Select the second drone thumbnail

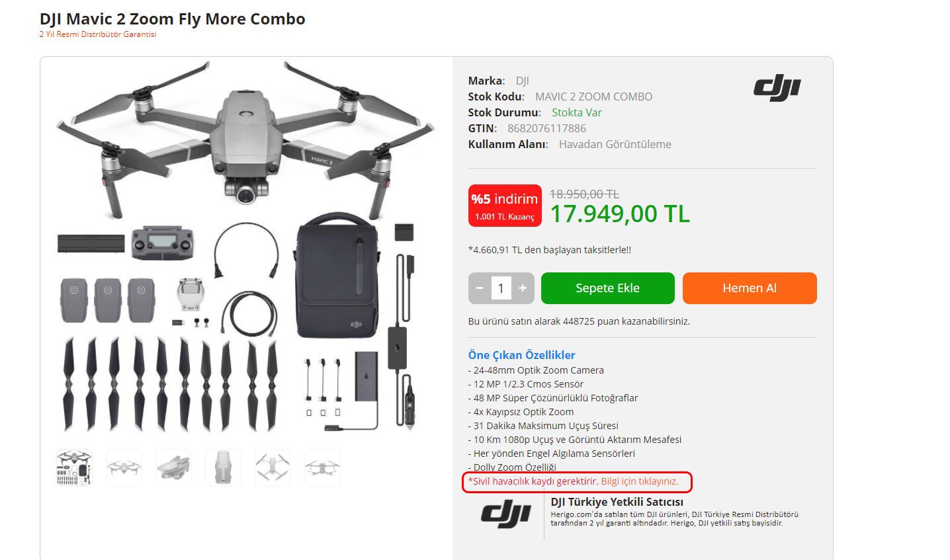(124, 467)
